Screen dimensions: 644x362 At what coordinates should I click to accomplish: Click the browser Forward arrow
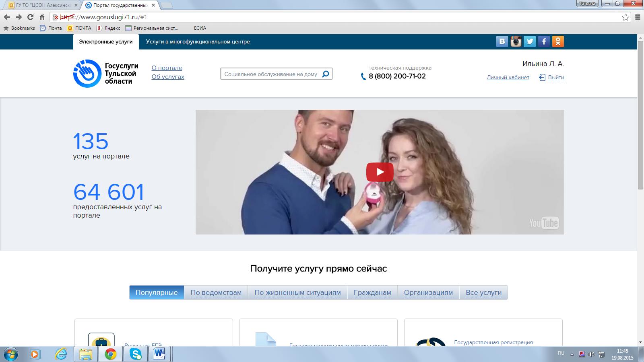[x=19, y=17]
